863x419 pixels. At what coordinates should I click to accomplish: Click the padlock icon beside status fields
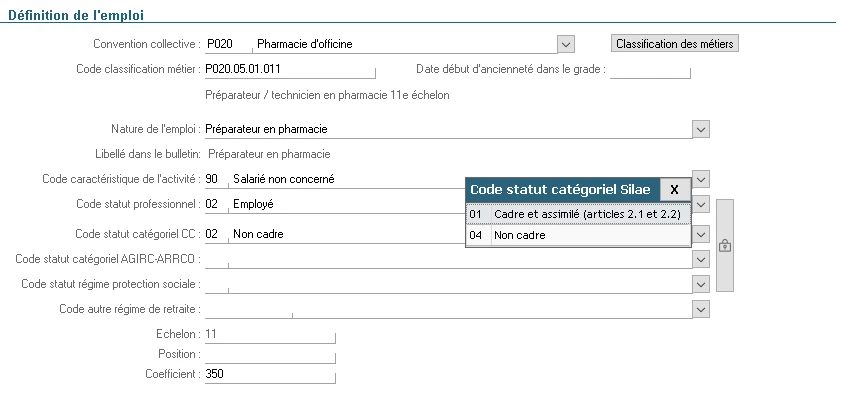(x=726, y=244)
